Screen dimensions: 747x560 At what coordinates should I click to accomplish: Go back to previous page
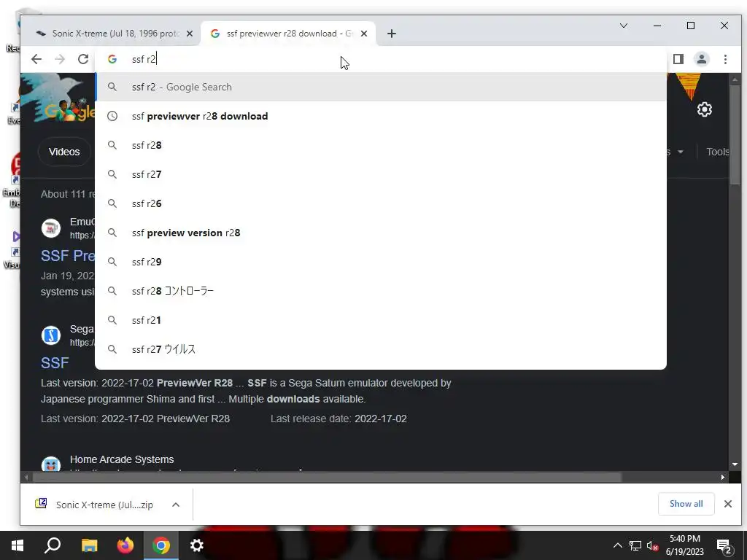pos(36,59)
